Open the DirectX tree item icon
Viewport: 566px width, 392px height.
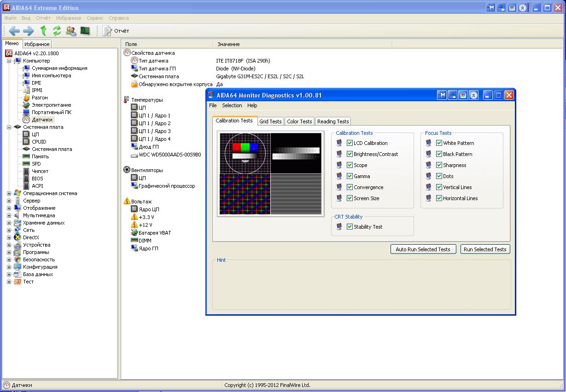click(18, 237)
